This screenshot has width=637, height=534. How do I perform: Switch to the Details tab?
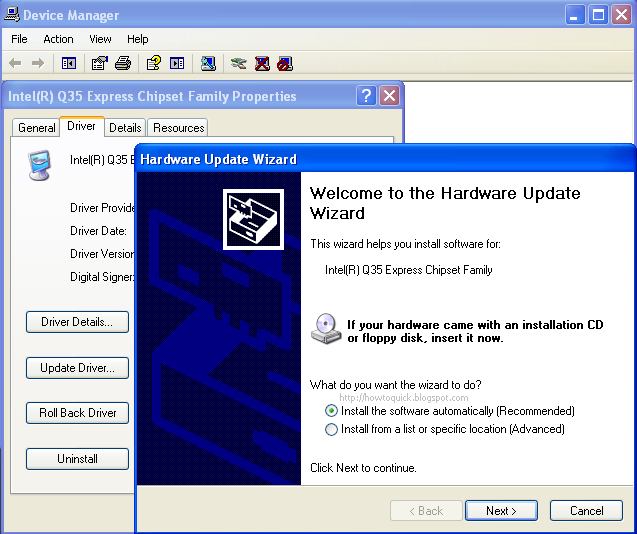tap(125, 128)
